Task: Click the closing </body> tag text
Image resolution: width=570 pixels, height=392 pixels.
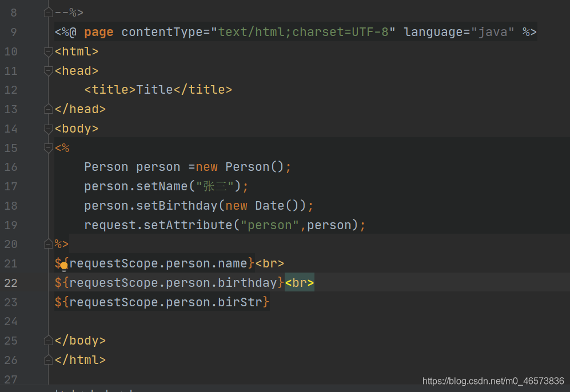Action: coord(80,341)
